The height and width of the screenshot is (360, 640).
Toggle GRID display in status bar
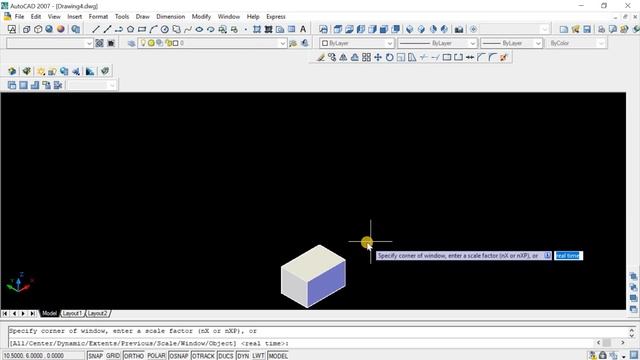coord(113,356)
